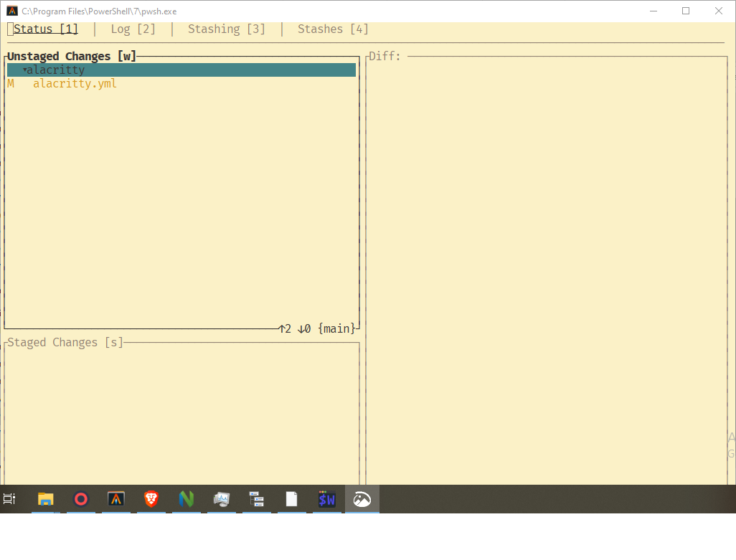Click the purple terminal taskbar icon

tap(327, 499)
